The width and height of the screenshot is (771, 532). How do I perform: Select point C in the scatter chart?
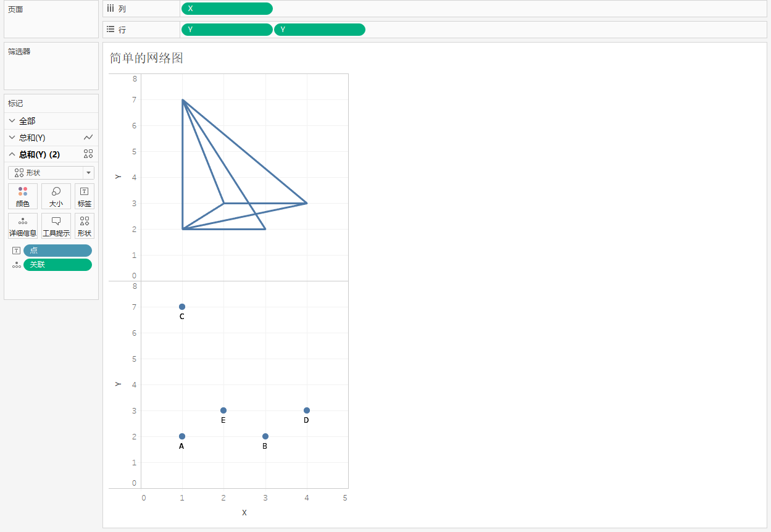(182, 307)
